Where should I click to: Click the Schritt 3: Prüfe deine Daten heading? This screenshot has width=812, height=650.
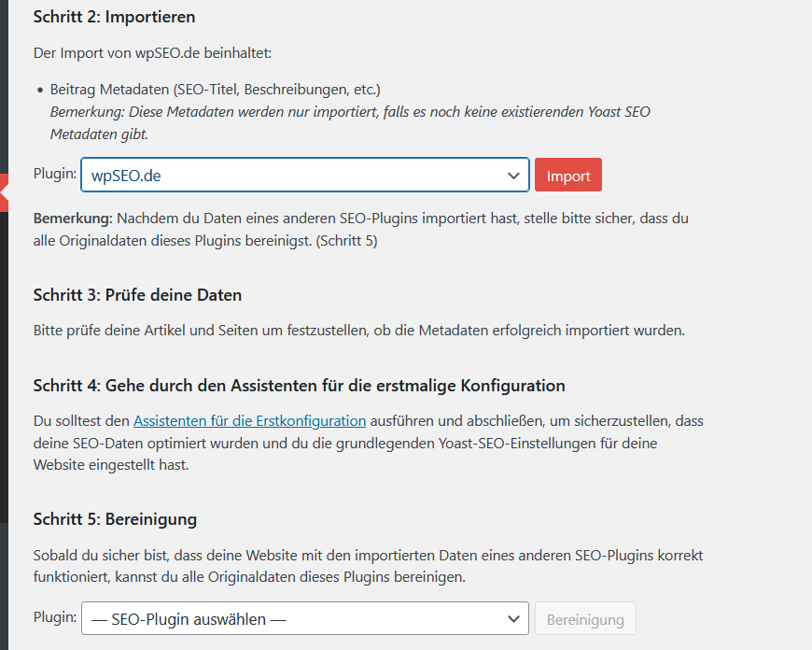point(137,295)
